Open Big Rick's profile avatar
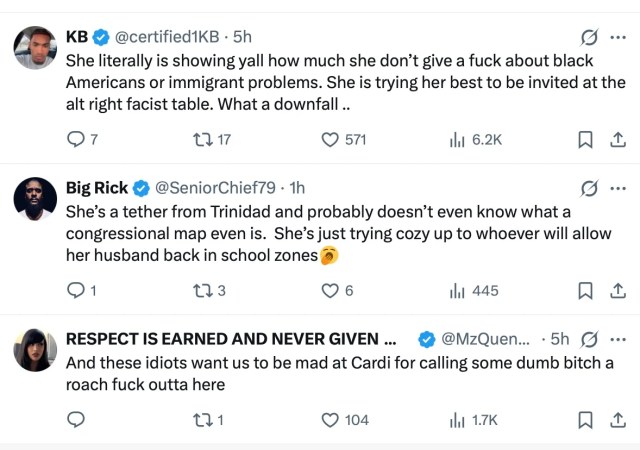The image size is (640, 450). pyautogui.click(x=35, y=198)
